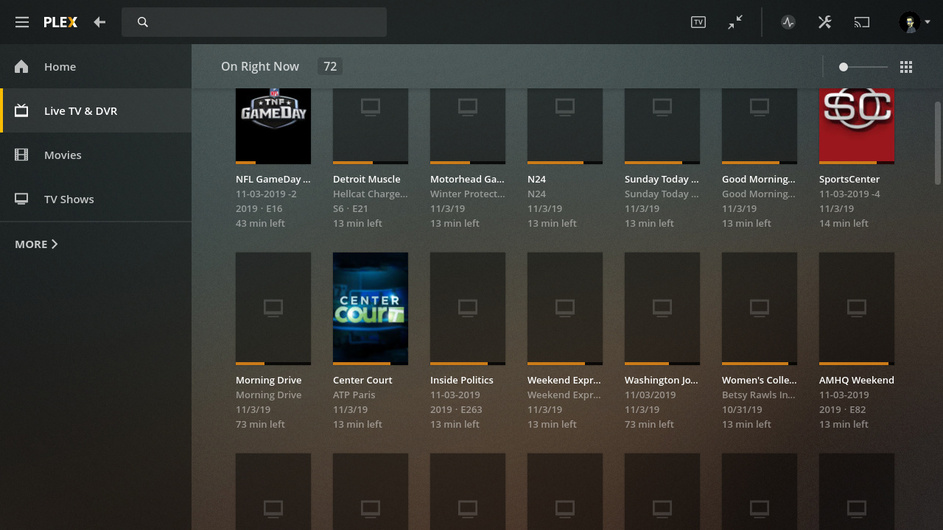Open the hamburger menu
The image size is (943, 530).
[22, 22]
